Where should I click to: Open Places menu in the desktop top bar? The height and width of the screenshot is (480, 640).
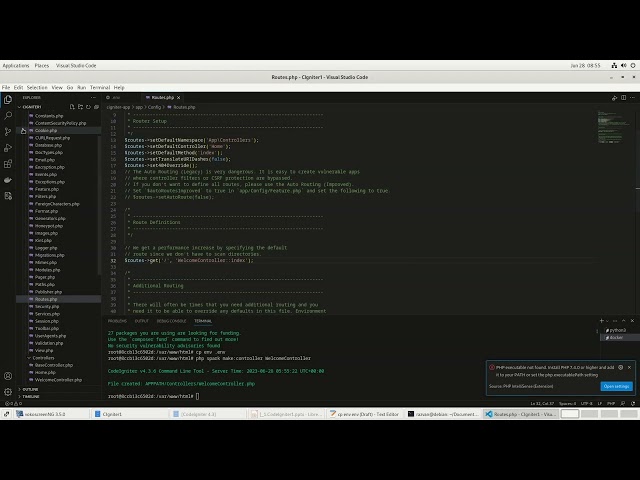[x=42, y=65]
